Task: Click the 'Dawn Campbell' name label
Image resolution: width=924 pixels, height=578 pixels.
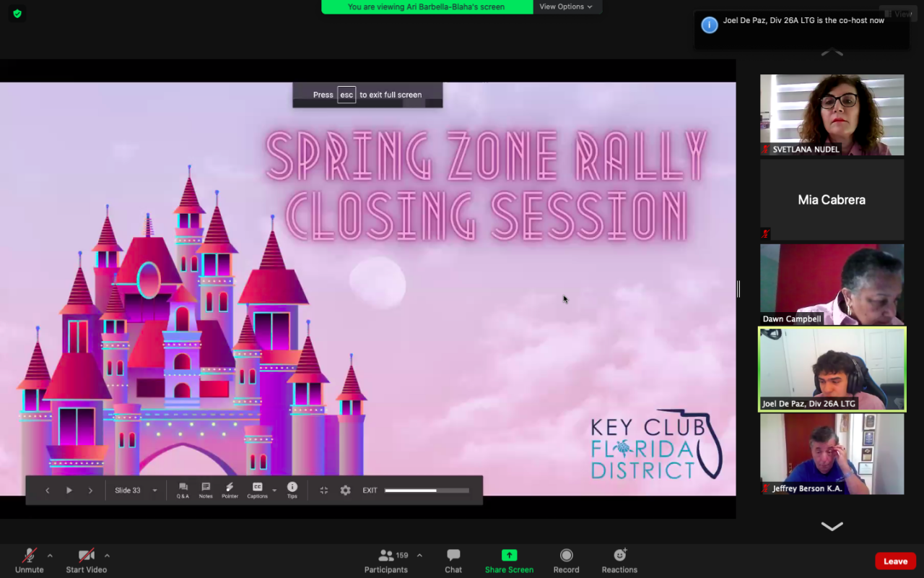Action: (x=792, y=319)
